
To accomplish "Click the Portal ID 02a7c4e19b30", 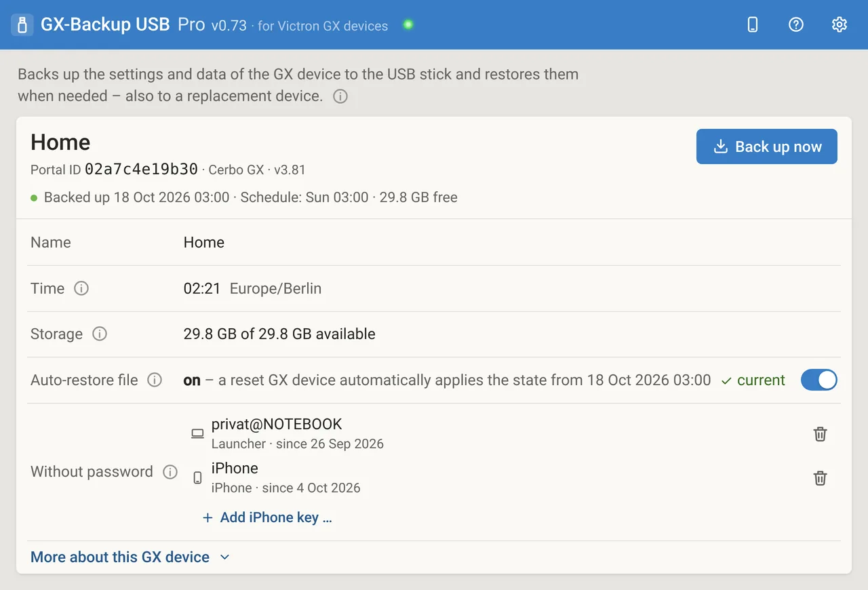I will click(141, 169).
